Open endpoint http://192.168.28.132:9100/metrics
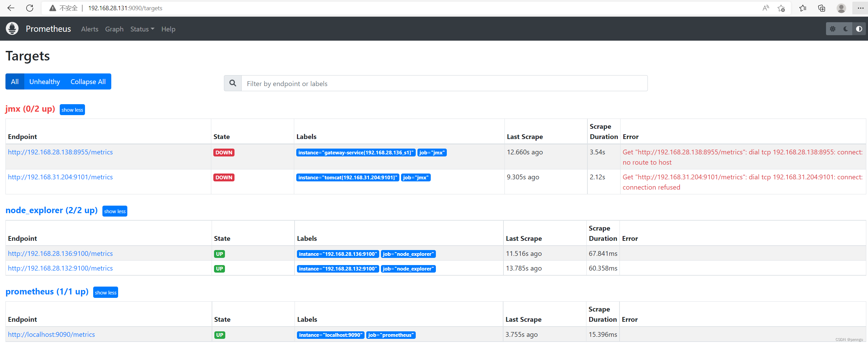868x345 pixels. (x=60, y=268)
